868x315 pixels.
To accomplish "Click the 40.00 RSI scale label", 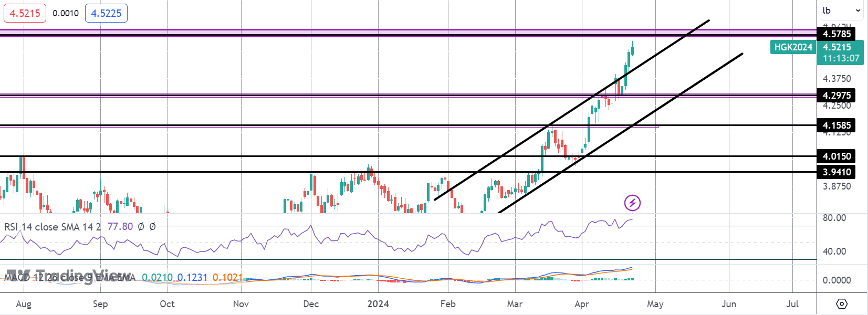I will [x=834, y=251].
